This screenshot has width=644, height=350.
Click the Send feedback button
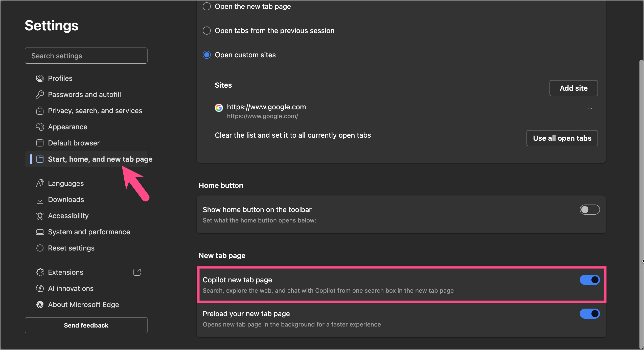point(86,325)
